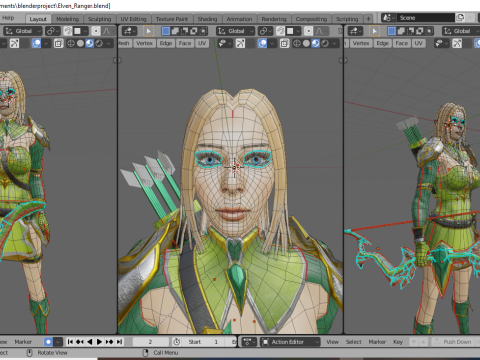Play the animation forward
The image size is (480, 360).
pos(99,342)
